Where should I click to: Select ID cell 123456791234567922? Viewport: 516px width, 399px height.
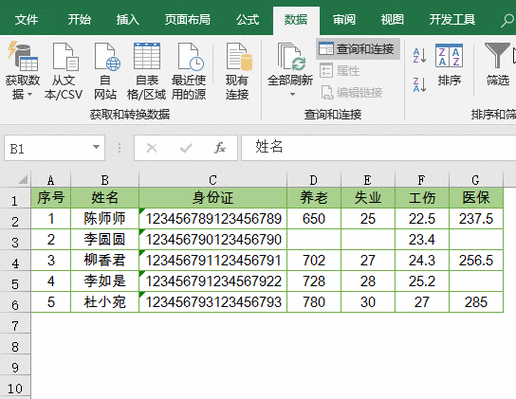pyautogui.click(x=213, y=281)
